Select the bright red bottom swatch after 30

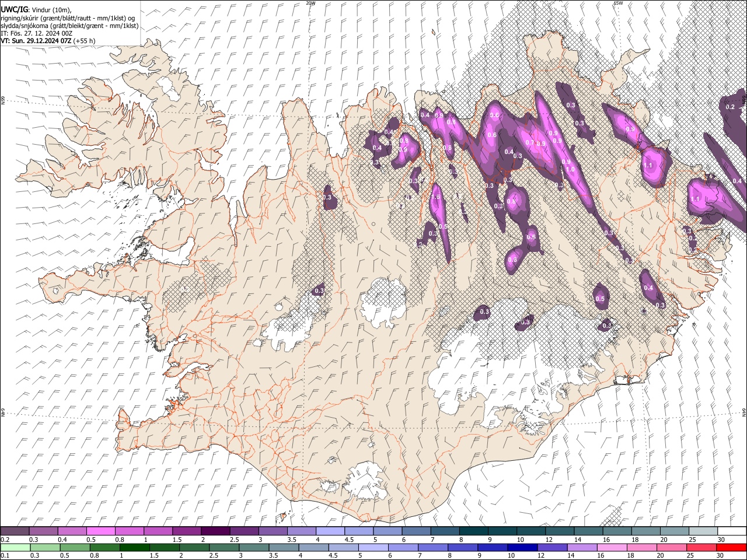[731, 547]
